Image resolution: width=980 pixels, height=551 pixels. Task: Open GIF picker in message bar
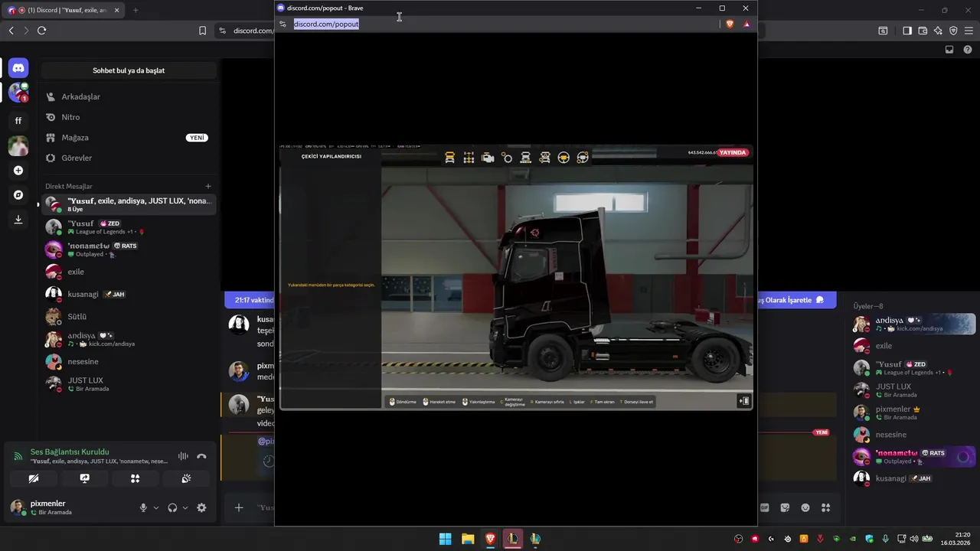pyautogui.click(x=765, y=507)
